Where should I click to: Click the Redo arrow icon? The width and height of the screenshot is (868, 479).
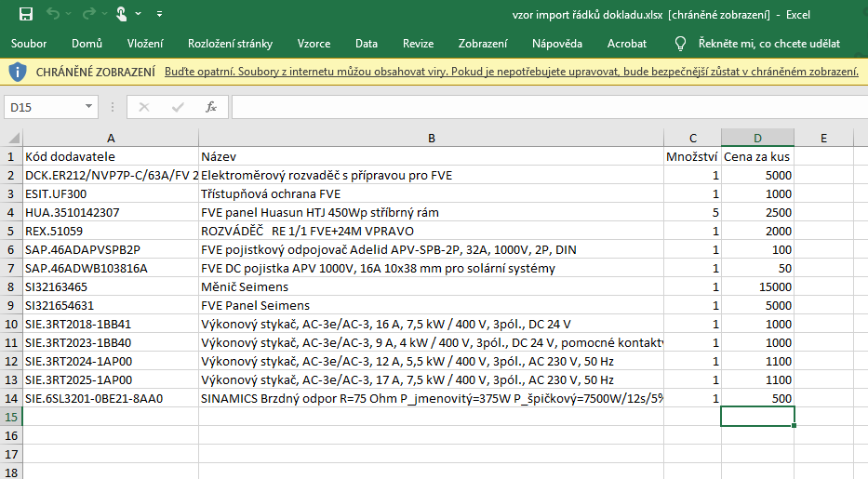click(x=88, y=13)
